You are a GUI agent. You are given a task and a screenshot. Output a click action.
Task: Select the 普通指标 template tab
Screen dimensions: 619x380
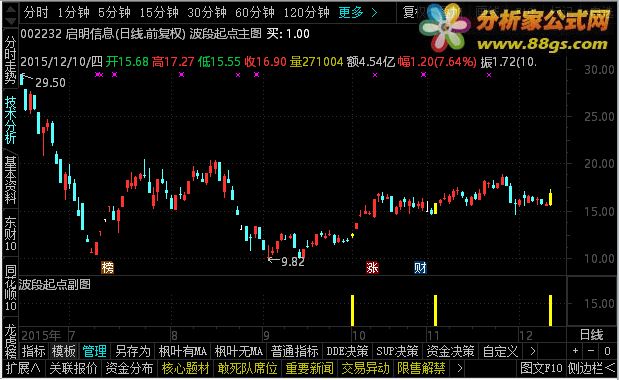click(294, 351)
